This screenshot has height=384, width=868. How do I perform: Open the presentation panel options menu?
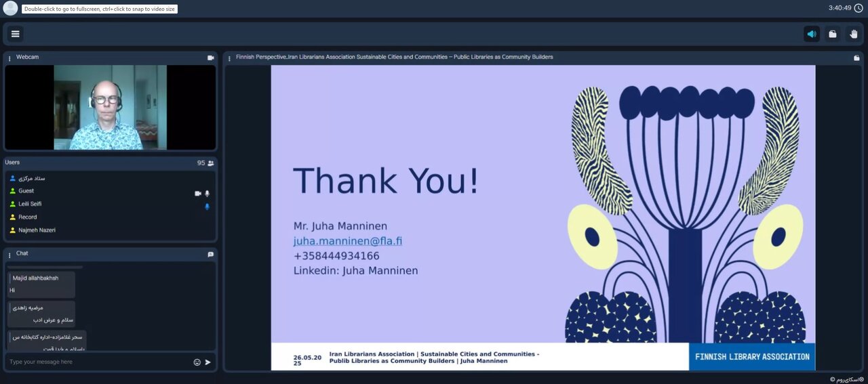point(229,58)
